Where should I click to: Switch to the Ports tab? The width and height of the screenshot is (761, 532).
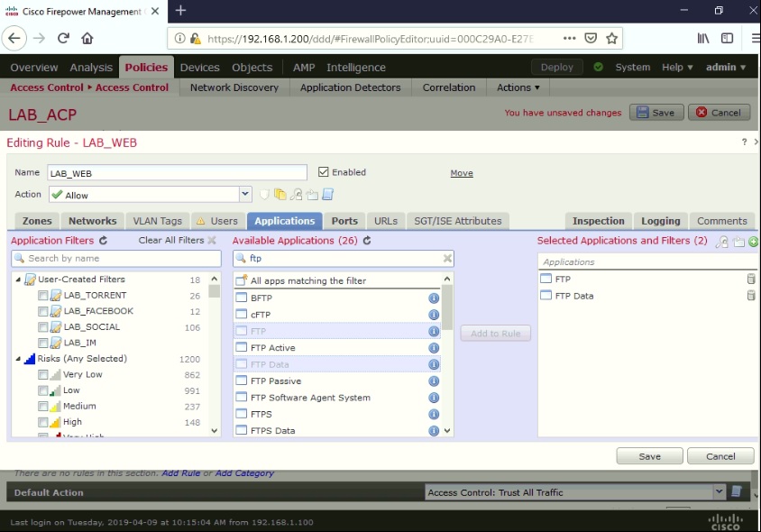(x=344, y=220)
